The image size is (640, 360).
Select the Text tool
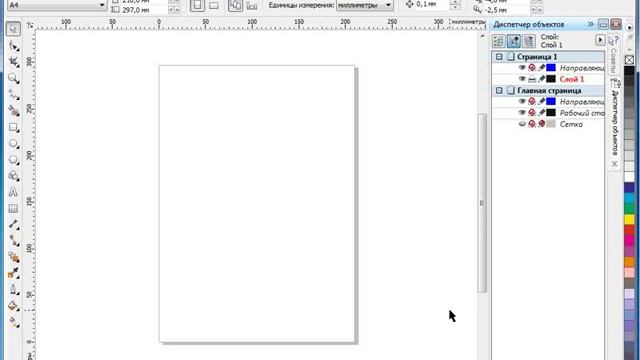point(13,192)
